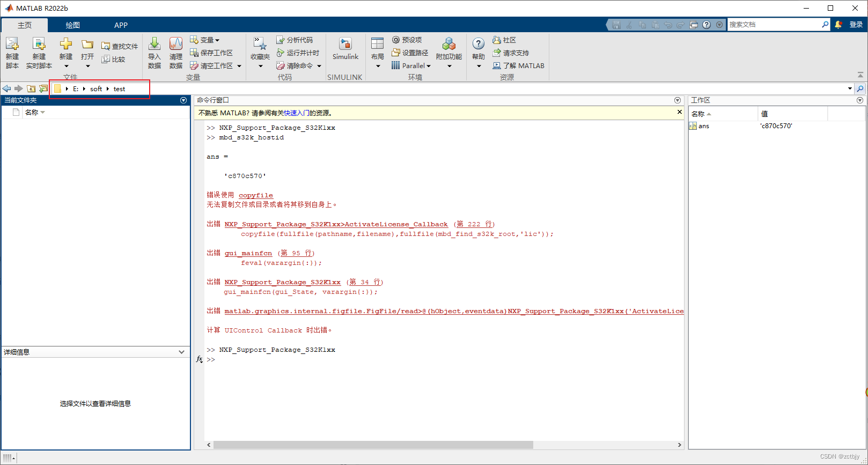This screenshot has width=868, height=465.
Task: Open the 命令行窗口 actions menu
Action: tap(678, 100)
